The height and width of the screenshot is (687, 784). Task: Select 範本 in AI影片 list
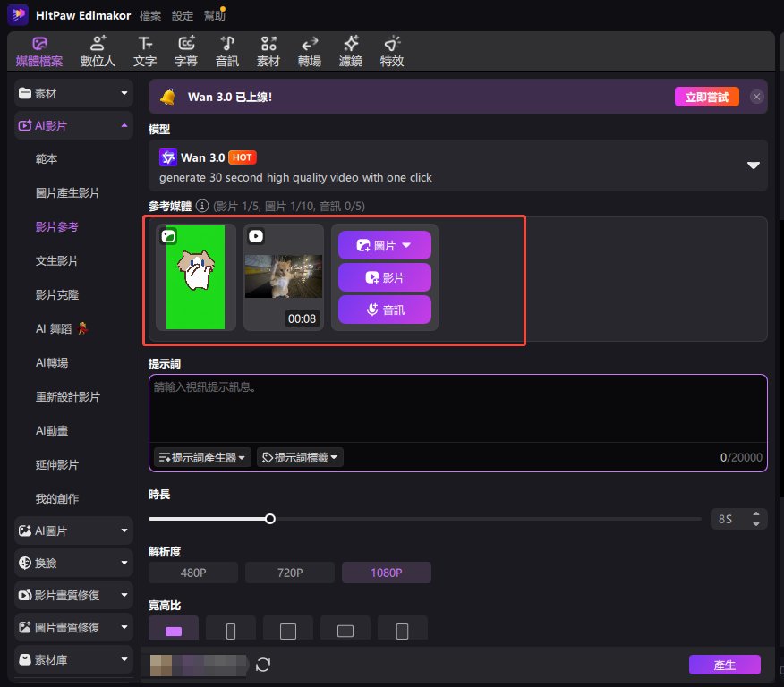coord(47,159)
